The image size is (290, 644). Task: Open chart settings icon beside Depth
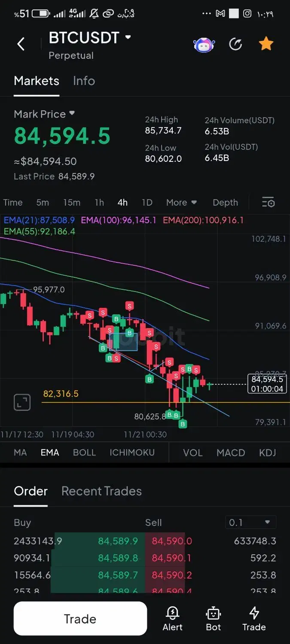268,202
